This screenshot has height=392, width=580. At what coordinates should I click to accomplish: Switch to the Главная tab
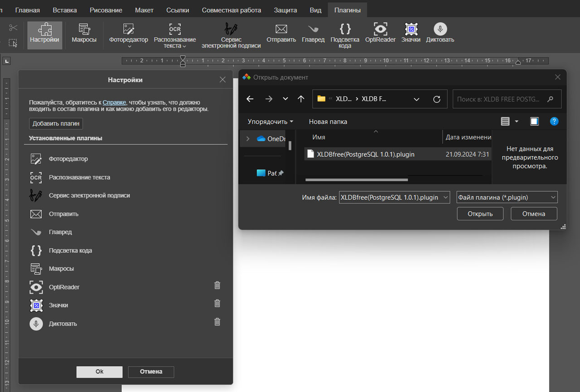click(27, 10)
